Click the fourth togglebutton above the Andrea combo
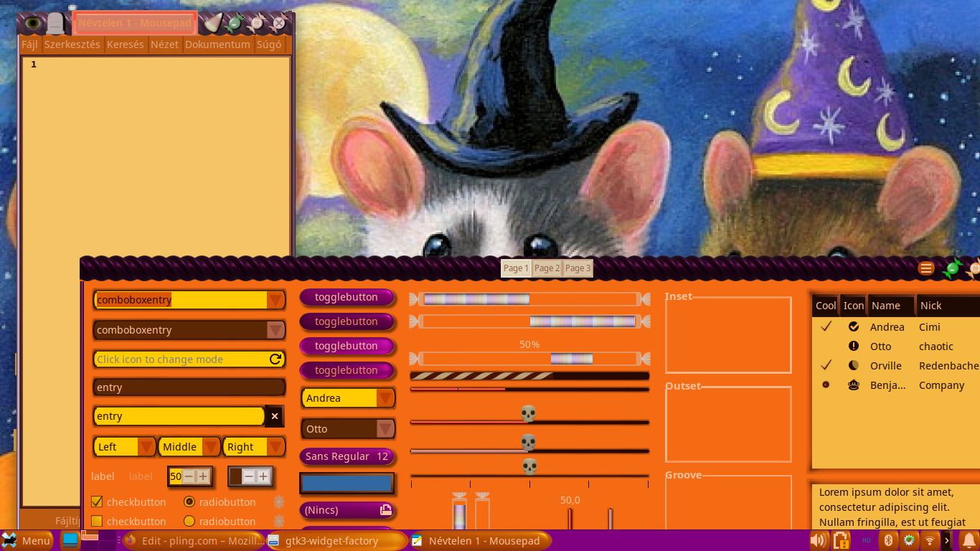 pyautogui.click(x=347, y=370)
